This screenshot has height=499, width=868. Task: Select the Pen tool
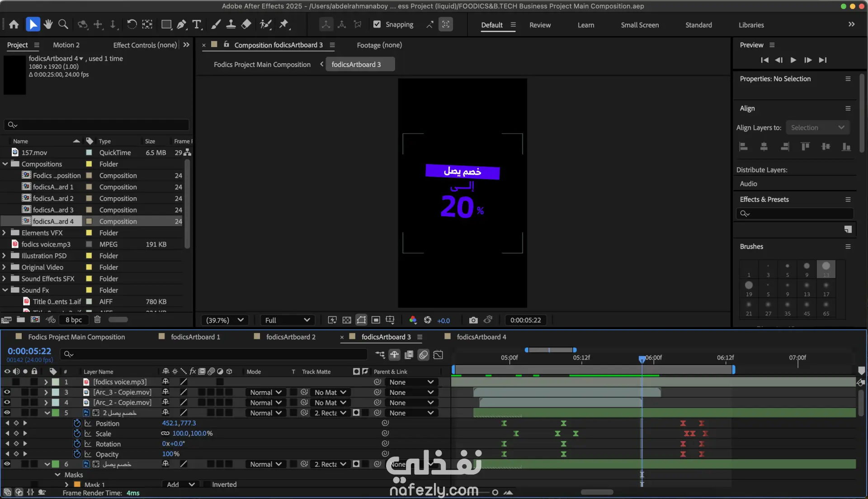(x=181, y=24)
